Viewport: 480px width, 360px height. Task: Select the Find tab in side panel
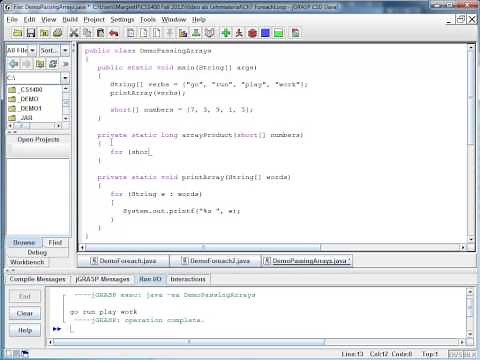coord(55,243)
